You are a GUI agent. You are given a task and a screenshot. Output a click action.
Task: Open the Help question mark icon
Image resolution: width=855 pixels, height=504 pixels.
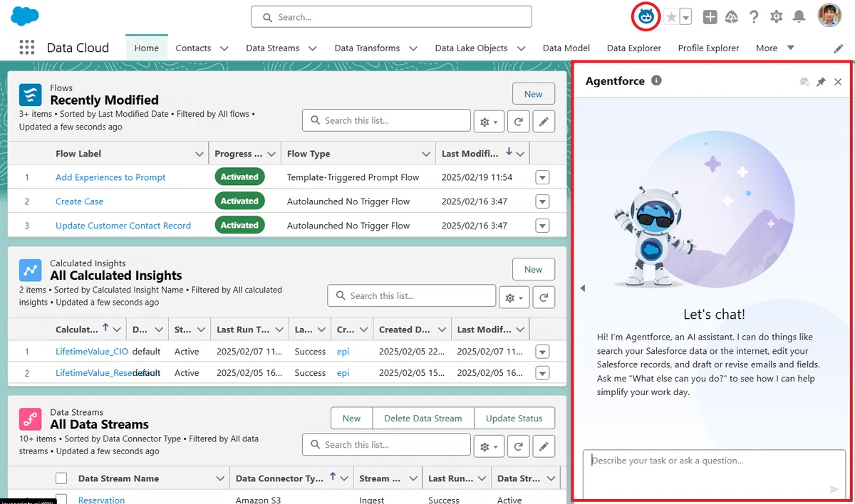(754, 17)
